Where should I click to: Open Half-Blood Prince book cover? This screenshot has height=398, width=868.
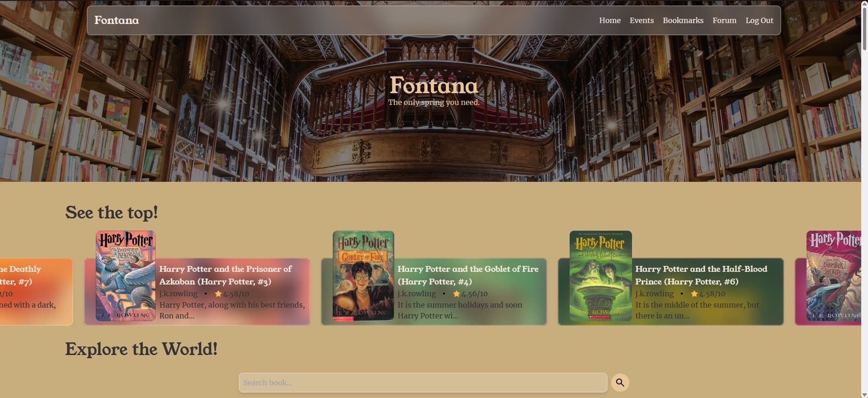click(x=601, y=276)
